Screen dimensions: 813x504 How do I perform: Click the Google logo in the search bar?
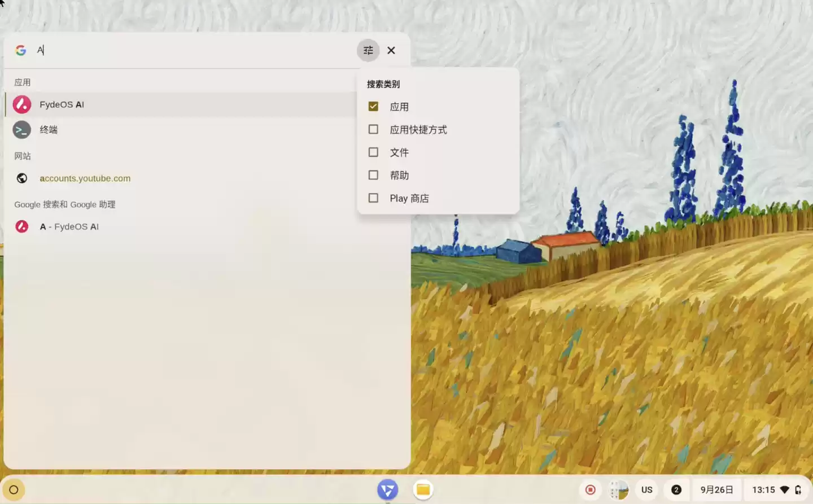click(x=21, y=50)
